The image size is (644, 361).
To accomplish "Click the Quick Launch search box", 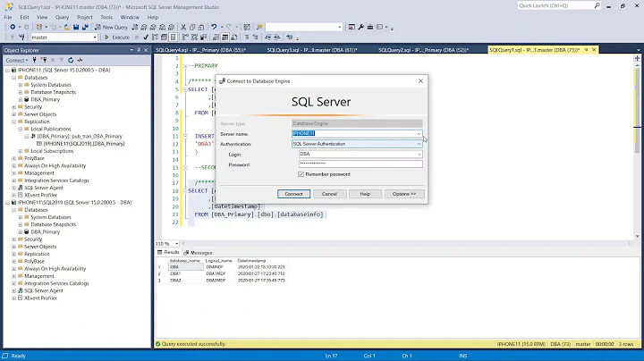I will click(x=559, y=5).
